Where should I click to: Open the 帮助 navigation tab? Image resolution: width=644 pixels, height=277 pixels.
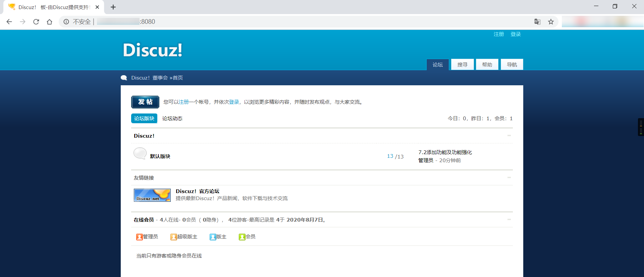[x=487, y=64]
